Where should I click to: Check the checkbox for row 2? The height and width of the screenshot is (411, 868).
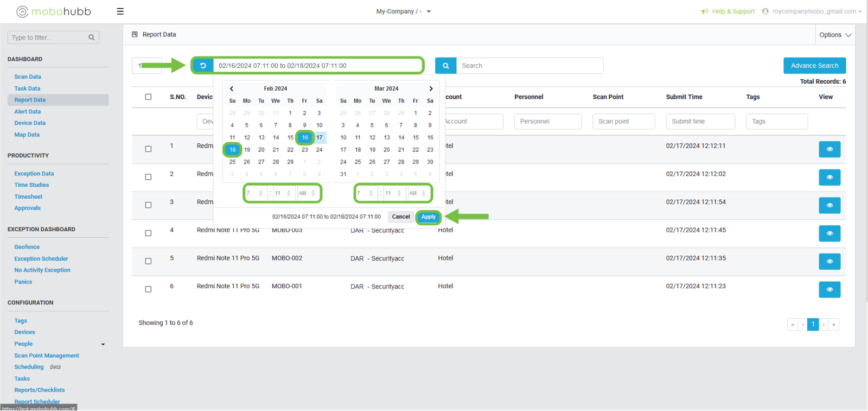tap(148, 177)
